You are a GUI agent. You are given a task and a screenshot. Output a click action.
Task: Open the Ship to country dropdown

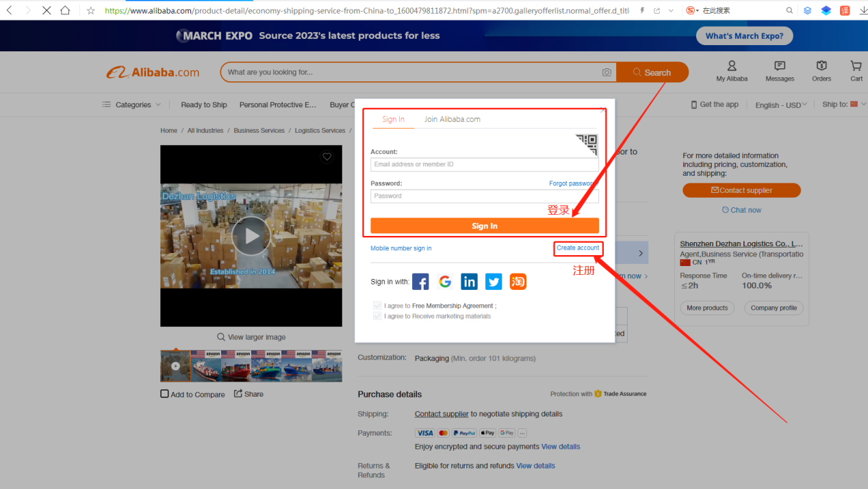coord(845,105)
